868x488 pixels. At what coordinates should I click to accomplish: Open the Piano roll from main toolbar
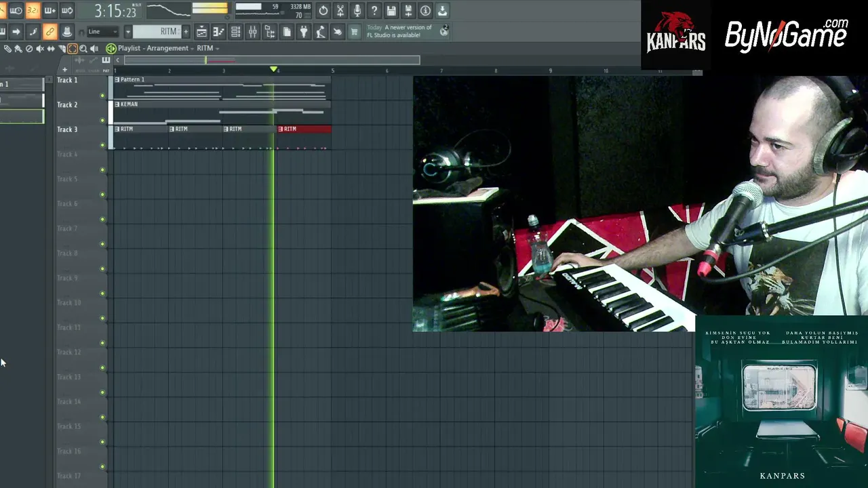[x=218, y=32]
